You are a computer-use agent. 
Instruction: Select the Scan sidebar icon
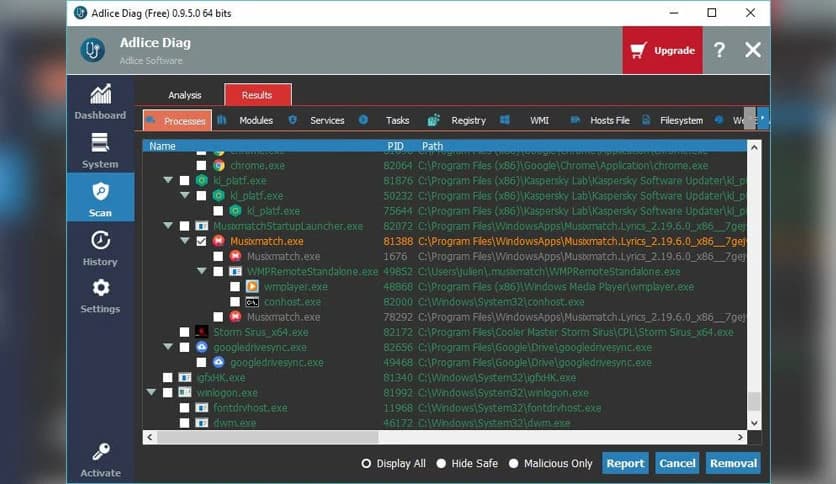tap(100, 196)
